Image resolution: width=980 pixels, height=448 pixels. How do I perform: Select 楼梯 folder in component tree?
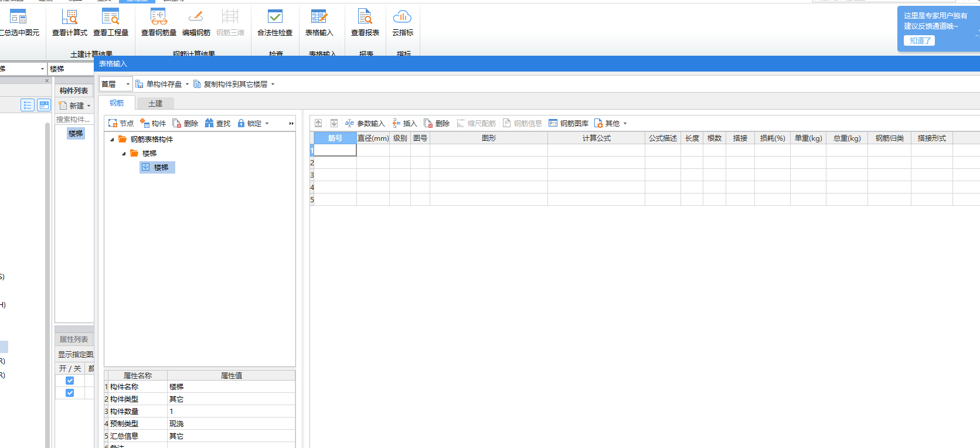point(149,153)
